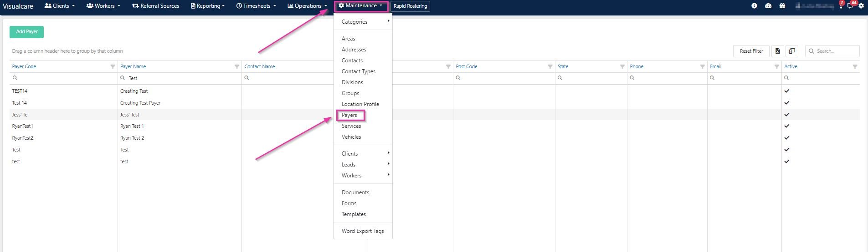Active checkmark for TEST14 row
The width and height of the screenshot is (868, 252).
point(786,91)
